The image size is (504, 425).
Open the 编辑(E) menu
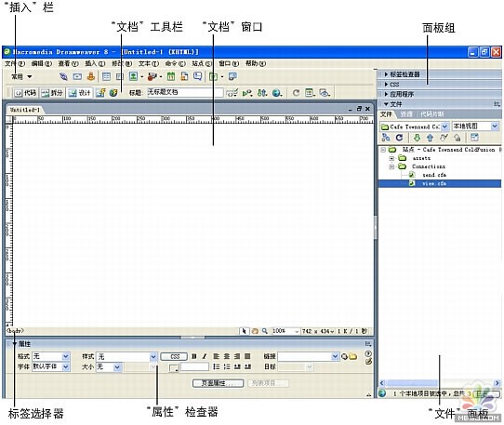pyautogui.click(x=42, y=63)
